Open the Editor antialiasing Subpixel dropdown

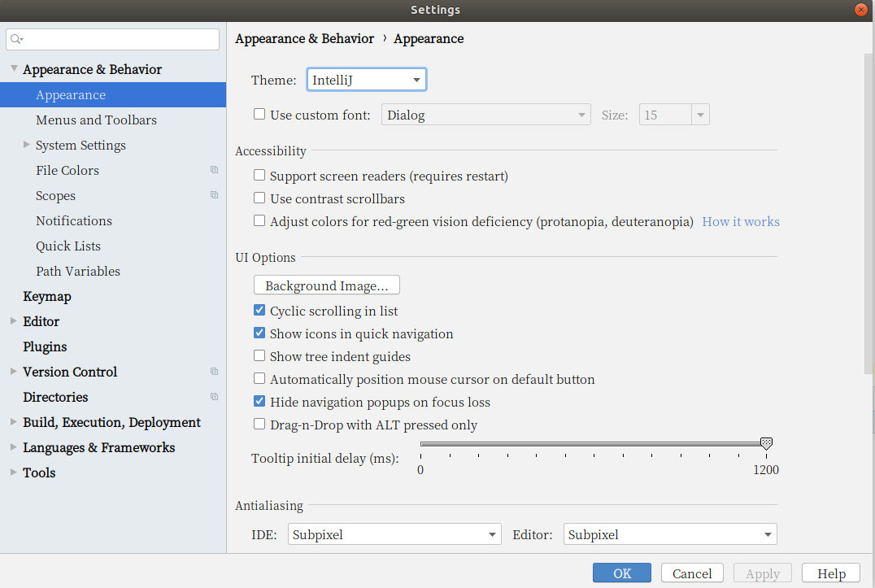(x=670, y=534)
